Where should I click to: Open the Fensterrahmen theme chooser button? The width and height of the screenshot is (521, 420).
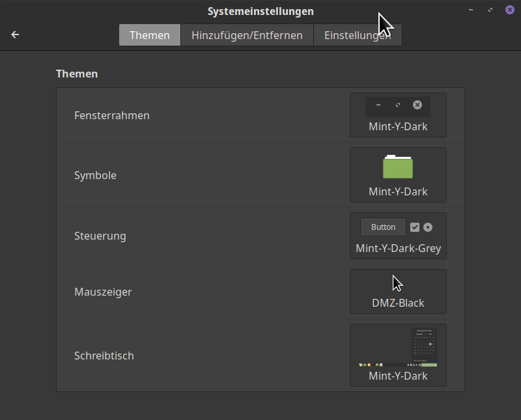[x=398, y=115]
